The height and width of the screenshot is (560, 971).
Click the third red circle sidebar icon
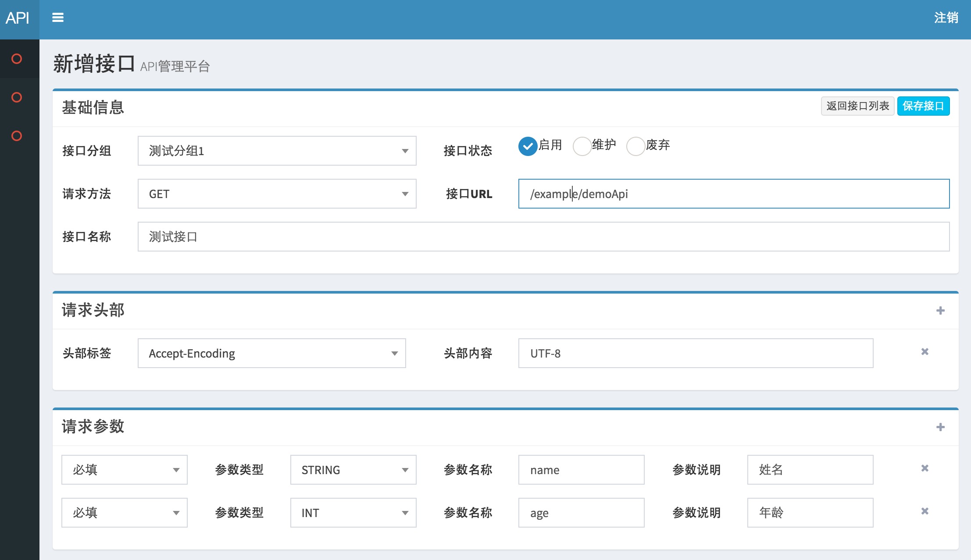click(17, 136)
